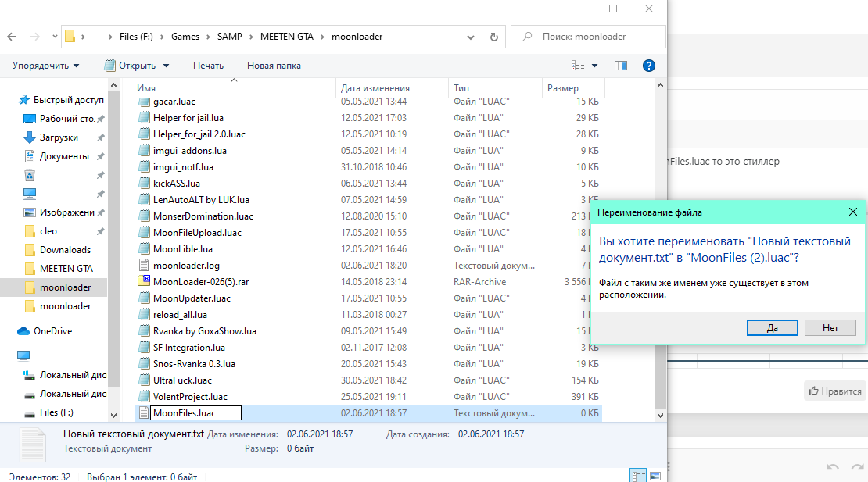Click the Recycle Bin icon in sidebar
The image size is (868, 482).
[x=30, y=175]
